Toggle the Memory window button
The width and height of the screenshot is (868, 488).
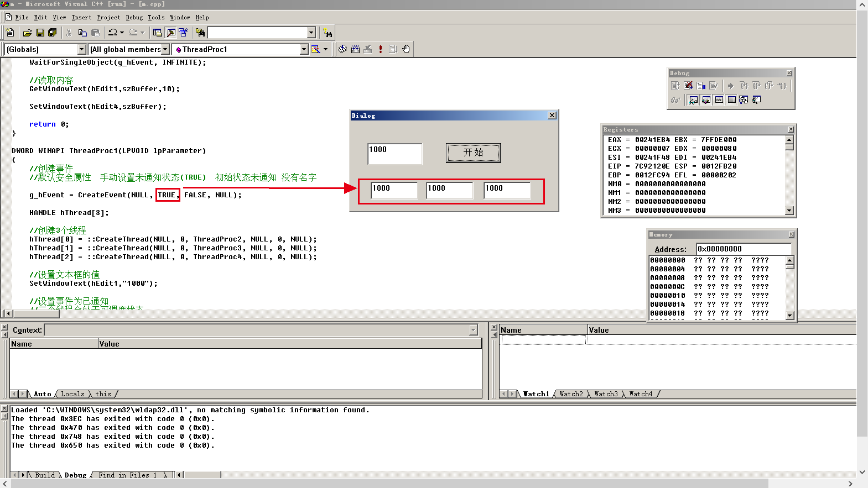[731, 100]
